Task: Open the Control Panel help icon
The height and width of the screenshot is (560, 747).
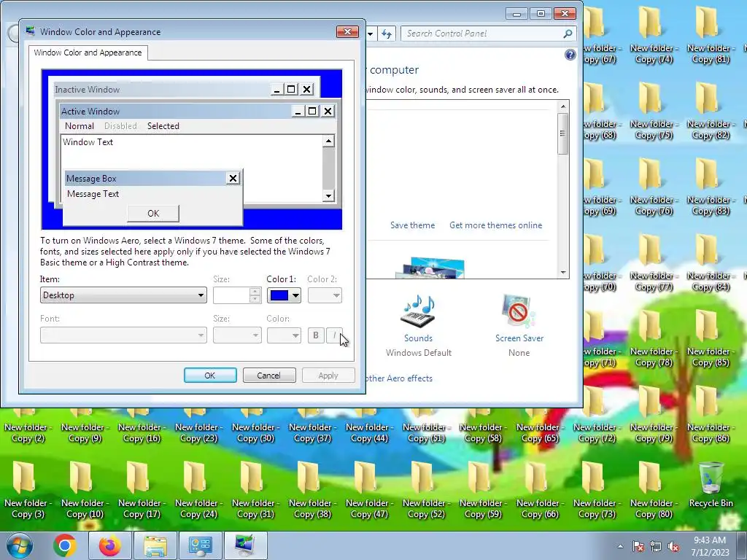Action: [570, 55]
